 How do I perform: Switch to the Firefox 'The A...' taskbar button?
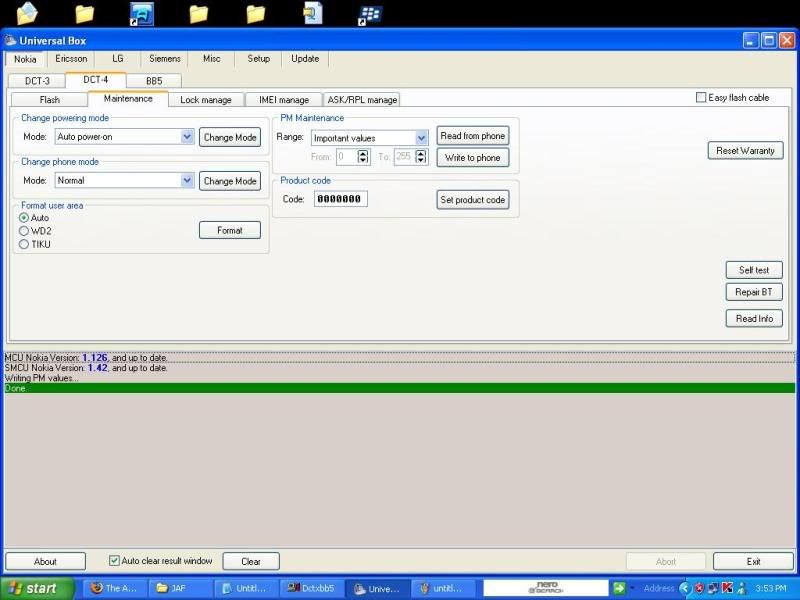pos(114,588)
